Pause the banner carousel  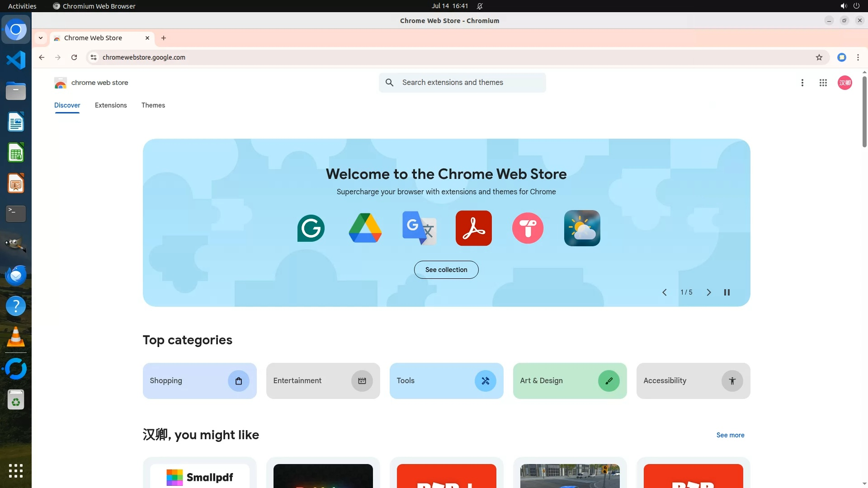click(726, 292)
